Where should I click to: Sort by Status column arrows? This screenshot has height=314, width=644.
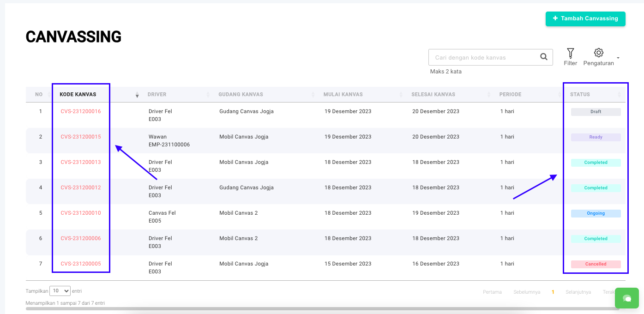(619, 95)
